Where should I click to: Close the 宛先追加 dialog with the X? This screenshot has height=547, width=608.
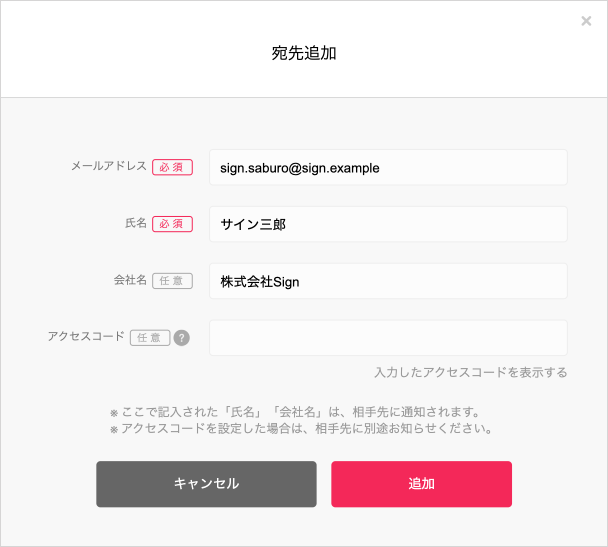tap(586, 21)
